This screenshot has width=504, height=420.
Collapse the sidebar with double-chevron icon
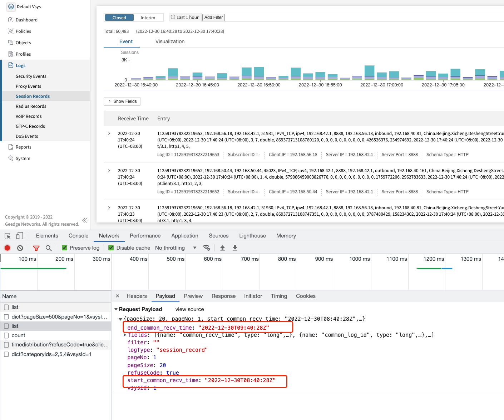(85, 220)
